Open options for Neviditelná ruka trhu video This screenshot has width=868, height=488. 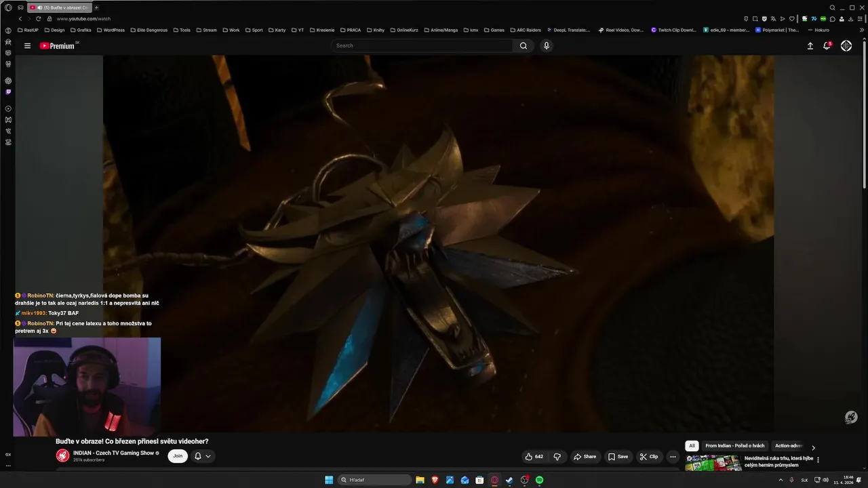pos(818,460)
